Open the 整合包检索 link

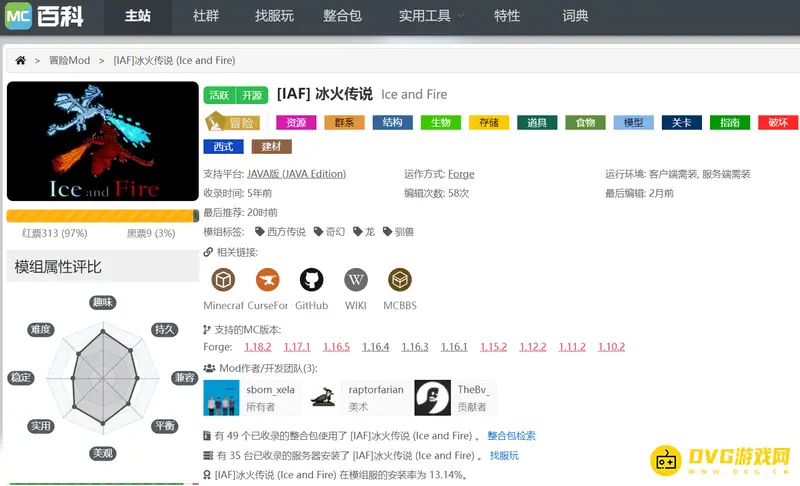511,436
